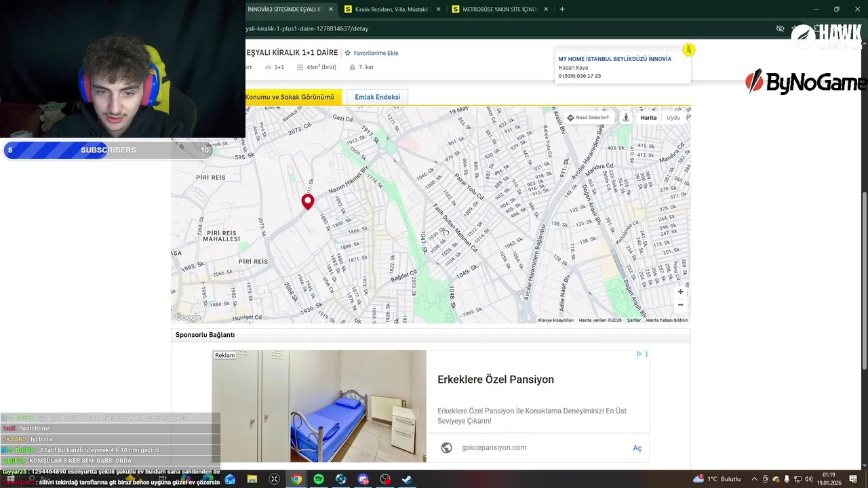Click the Street View pegman icon on map
Viewport: 868px width, 488px height.
[x=626, y=117]
